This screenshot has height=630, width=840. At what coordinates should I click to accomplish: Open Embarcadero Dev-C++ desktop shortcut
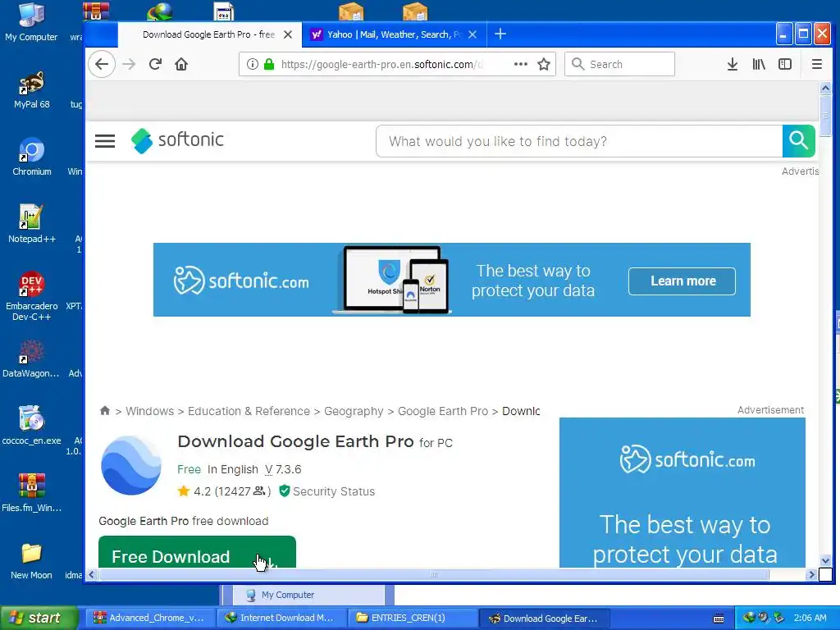(32, 296)
